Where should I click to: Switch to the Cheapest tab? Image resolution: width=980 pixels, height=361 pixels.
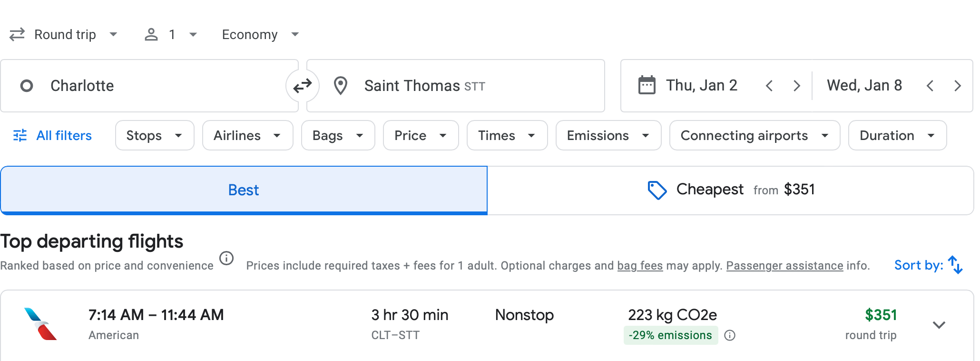pyautogui.click(x=730, y=190)
